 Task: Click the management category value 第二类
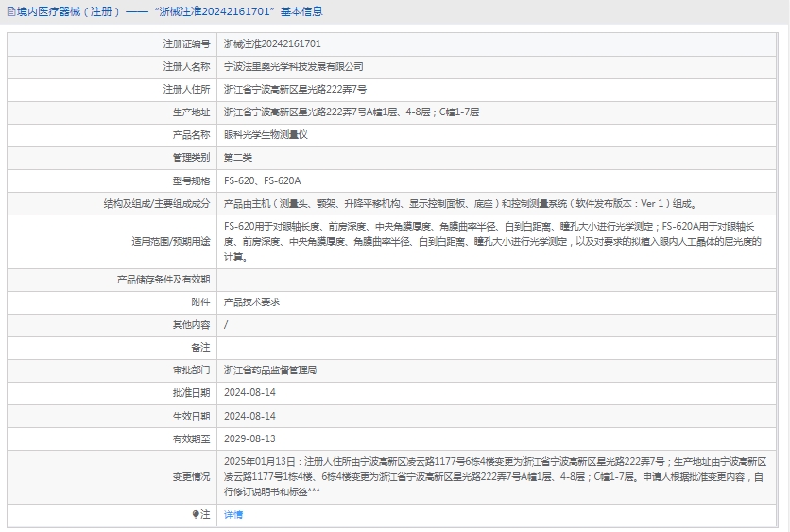point(238,158)
